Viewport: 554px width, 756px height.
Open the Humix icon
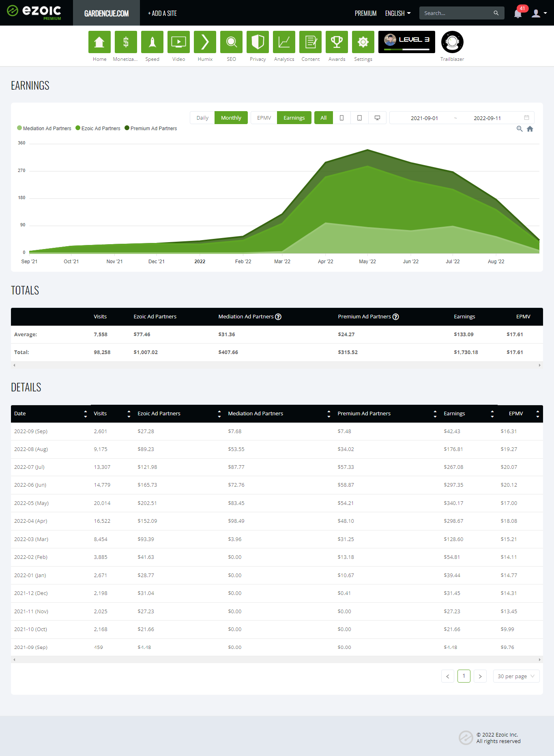205,42
